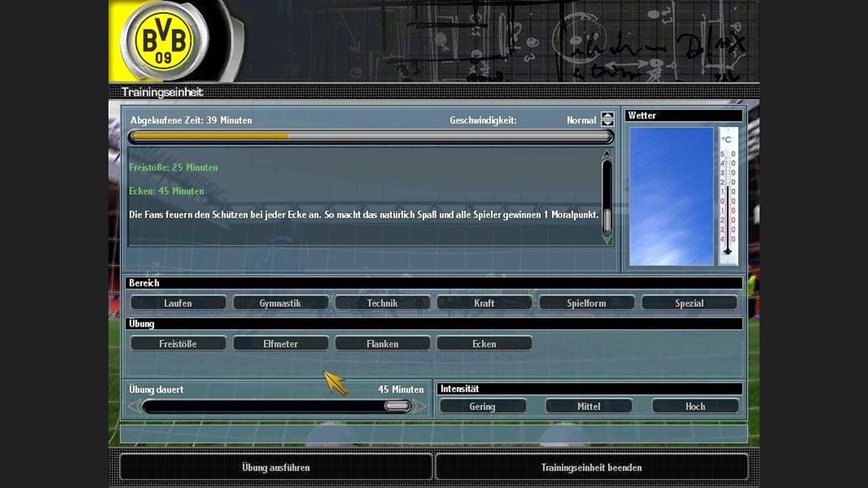Pick the Elfmeter exercise
This screenshot has width=868, height=488.
[x=280, y=344]
